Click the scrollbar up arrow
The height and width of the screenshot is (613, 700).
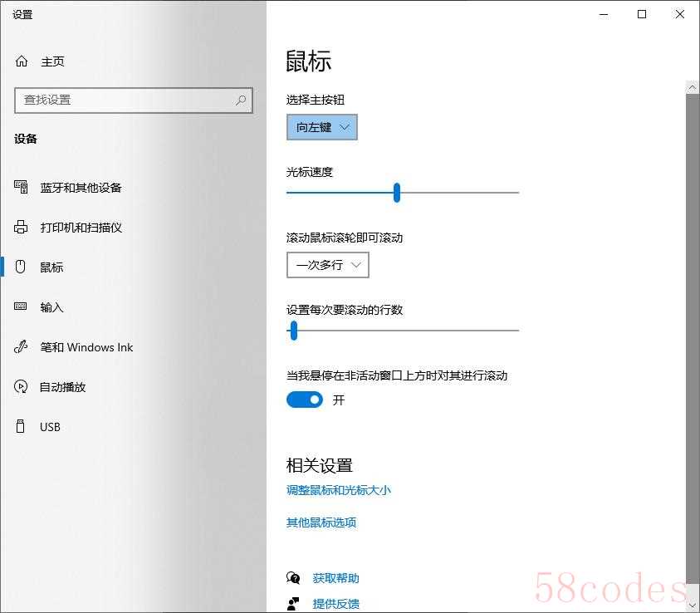pyautogui.click(x=692, y=87)
